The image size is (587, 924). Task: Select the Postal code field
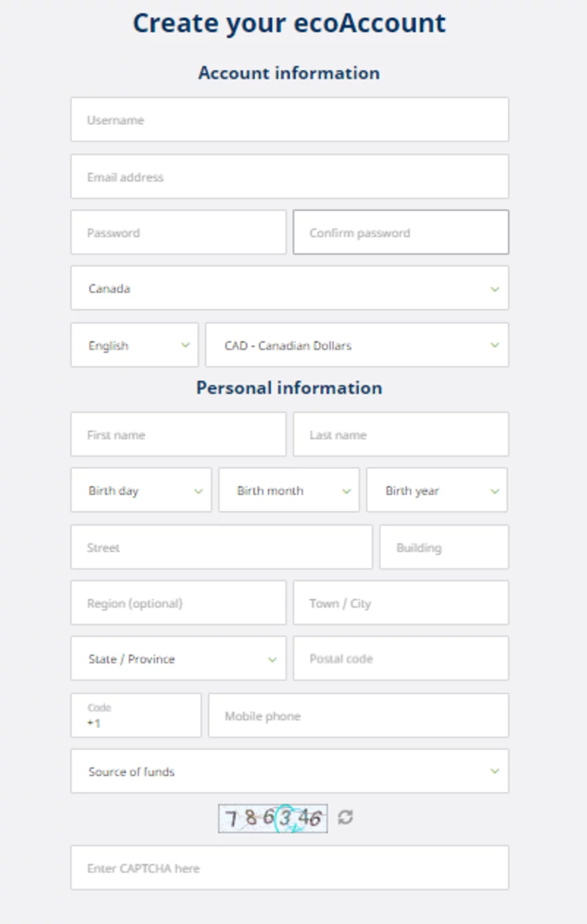[401, 658]
